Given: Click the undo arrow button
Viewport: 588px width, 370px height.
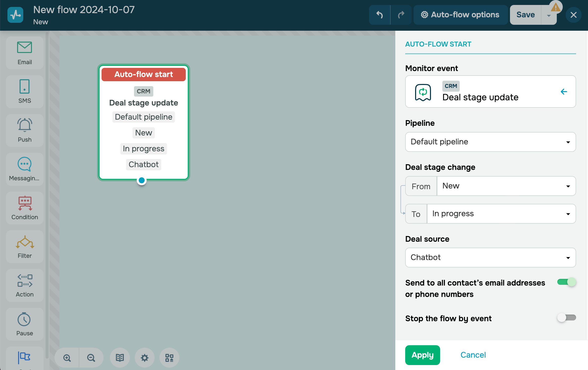Looking at the screenshot, I should 379,15.
